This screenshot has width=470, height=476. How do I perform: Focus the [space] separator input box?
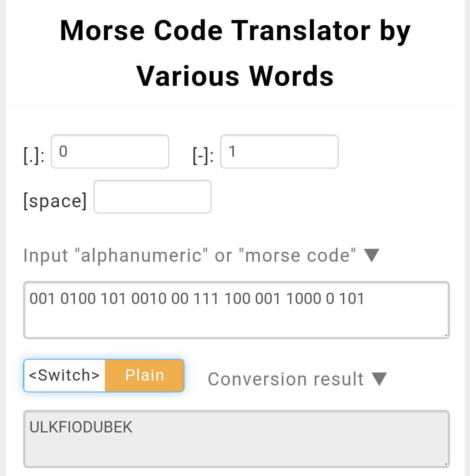click(x=152, y=197)
